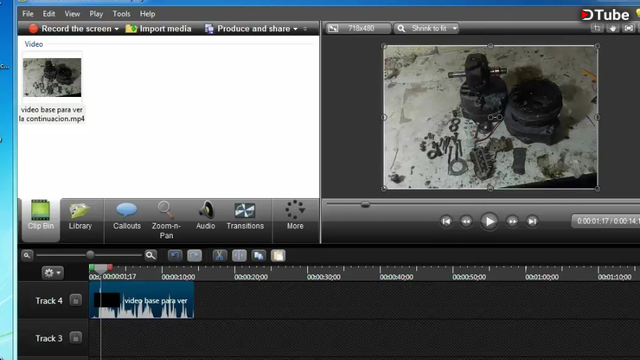Click the preview scrubber handle

[x=365, y=204]
